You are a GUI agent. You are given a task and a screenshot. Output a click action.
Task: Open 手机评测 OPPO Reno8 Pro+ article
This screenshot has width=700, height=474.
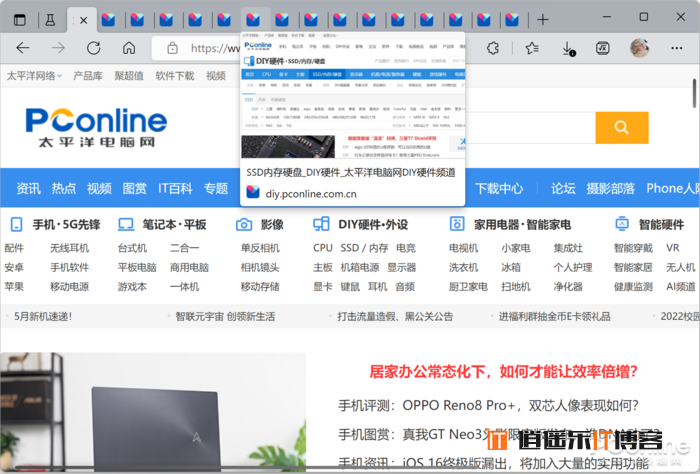(488, 405)
